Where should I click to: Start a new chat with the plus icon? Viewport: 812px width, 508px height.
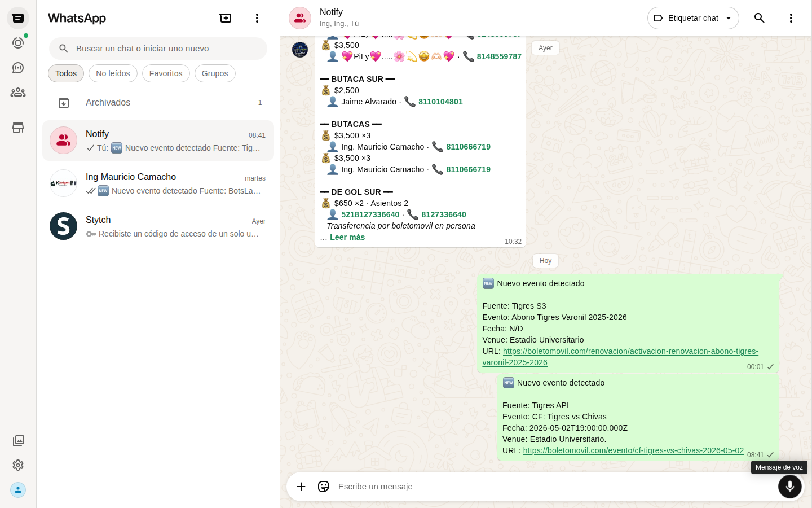226,18
